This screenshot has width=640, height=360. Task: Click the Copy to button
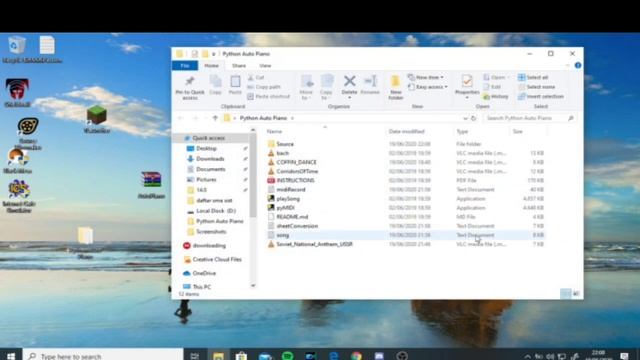click(326, 87)
